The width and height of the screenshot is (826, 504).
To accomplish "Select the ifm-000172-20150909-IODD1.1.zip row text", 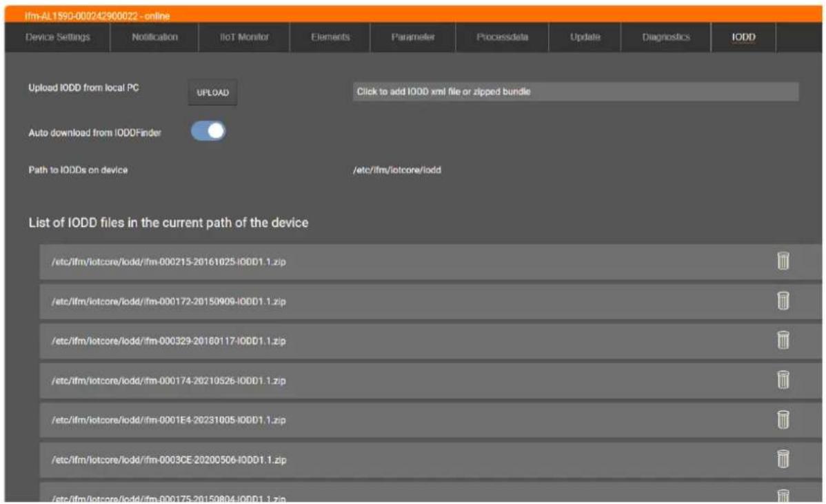I will [x=168, y=301].
